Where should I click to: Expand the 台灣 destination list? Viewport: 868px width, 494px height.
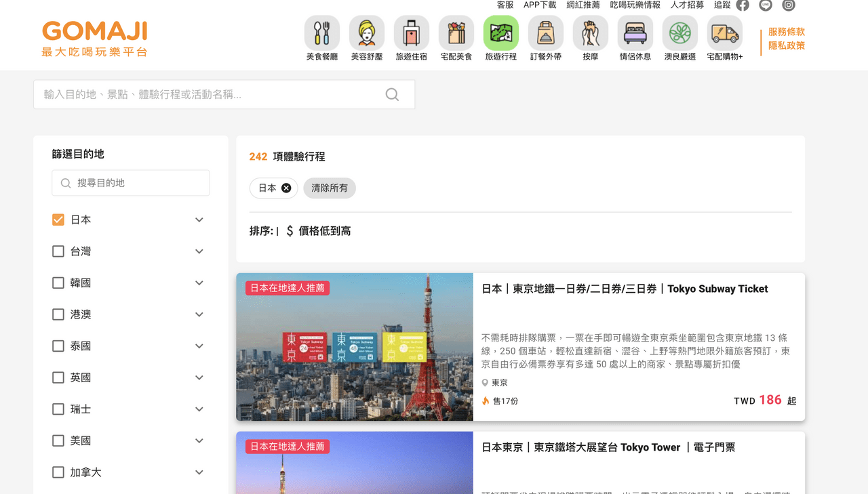coord(199,251)
